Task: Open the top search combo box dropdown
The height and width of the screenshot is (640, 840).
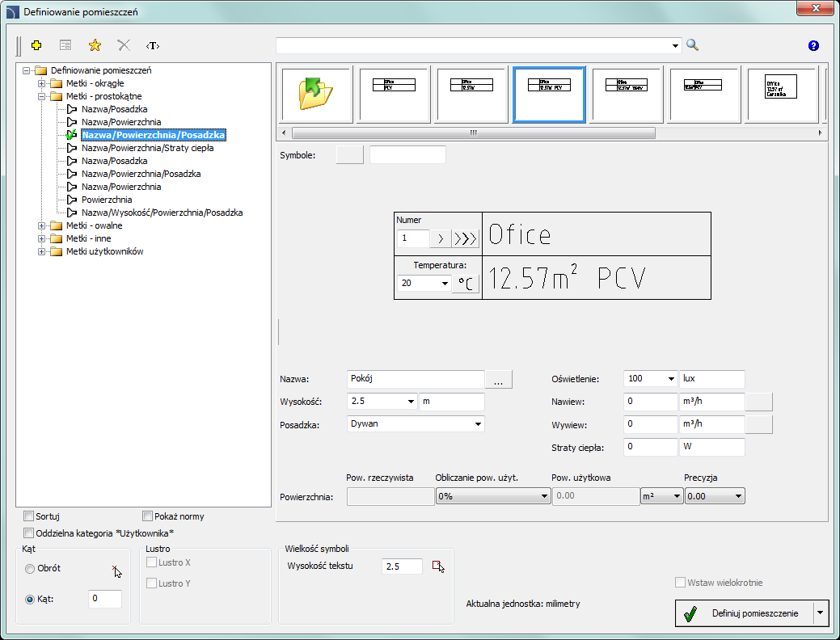Action: tap(675, 46)
